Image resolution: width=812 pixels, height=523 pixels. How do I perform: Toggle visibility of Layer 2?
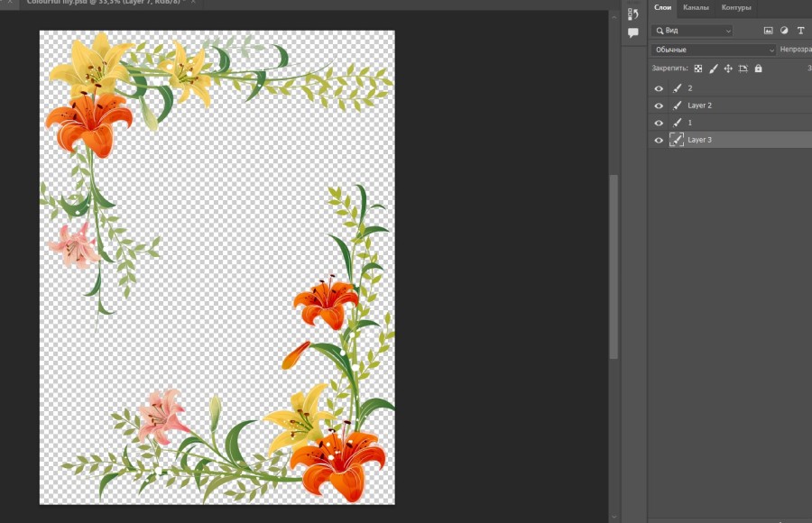click(659, 106)
